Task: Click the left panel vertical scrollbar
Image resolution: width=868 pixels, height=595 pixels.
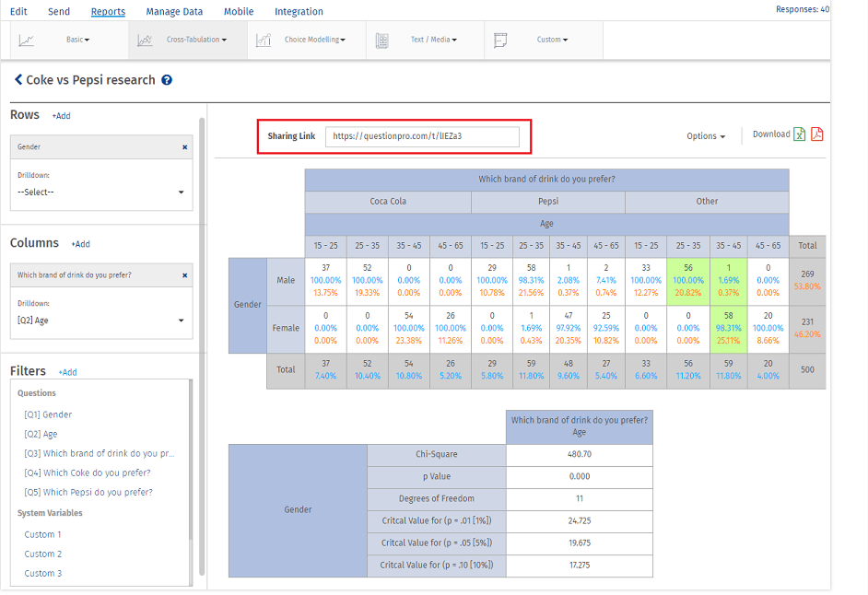Action: tap(202, 346)
